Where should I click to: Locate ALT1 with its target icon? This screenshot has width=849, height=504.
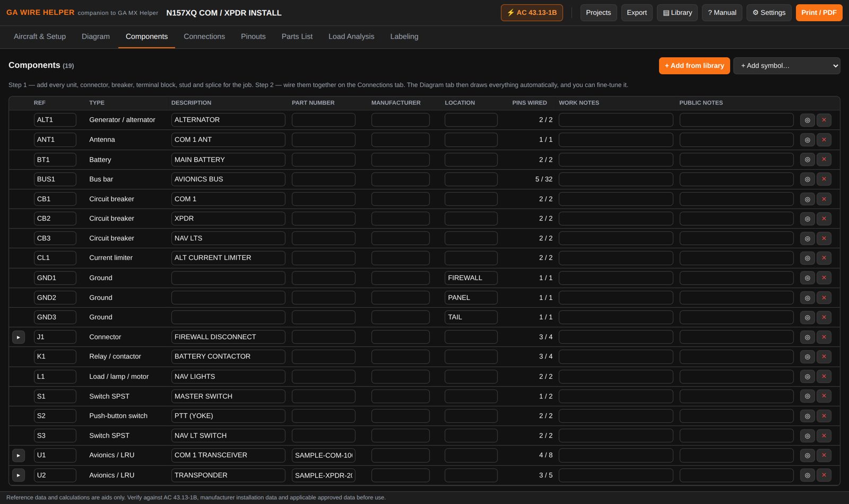807,120
